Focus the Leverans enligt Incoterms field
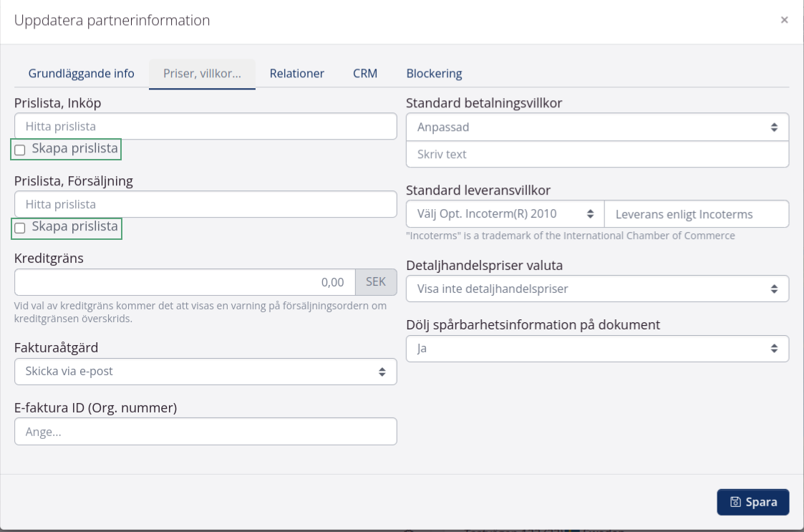Image resolution: width=804 pixels, height=532 pixels. pyautogui.click(x=697, y=213)
